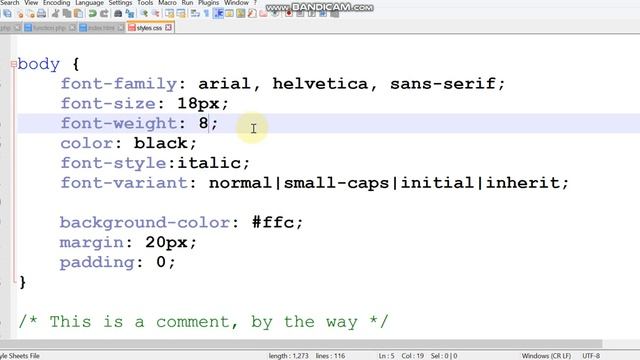This screenshot has height=360, width=640.
Task: Click the Cut scissors icon
Action: point(56,13)
